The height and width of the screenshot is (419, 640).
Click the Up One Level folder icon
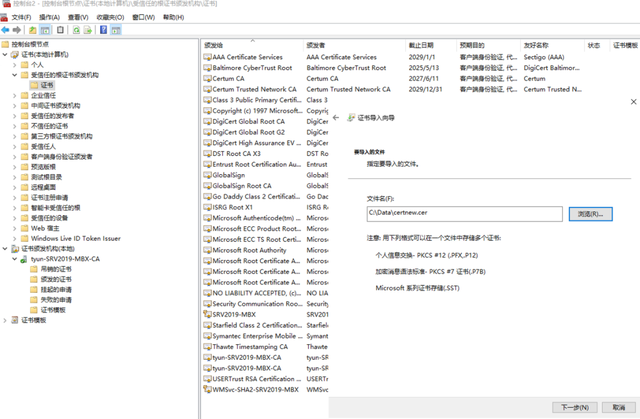tap(33, 30)
